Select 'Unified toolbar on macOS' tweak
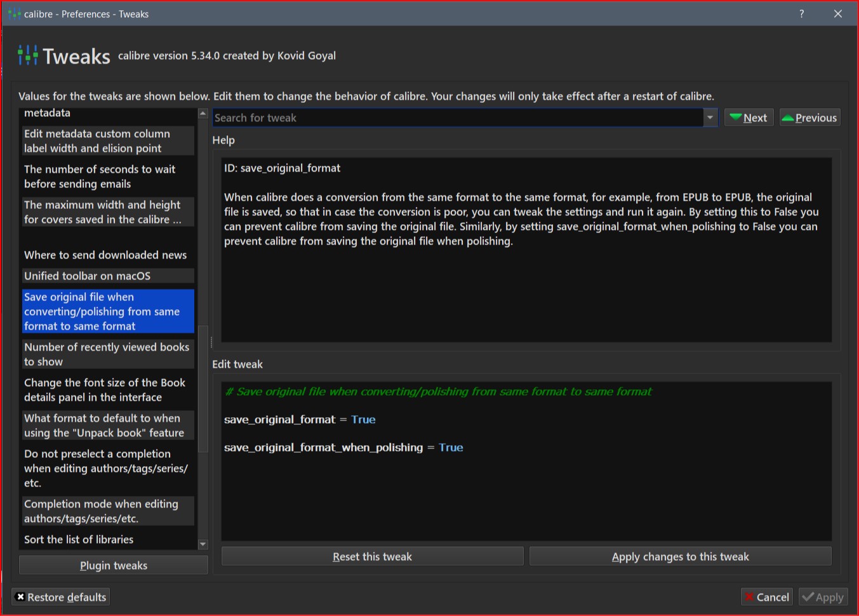This screenshot has width=859, height=616. point(107,276)
